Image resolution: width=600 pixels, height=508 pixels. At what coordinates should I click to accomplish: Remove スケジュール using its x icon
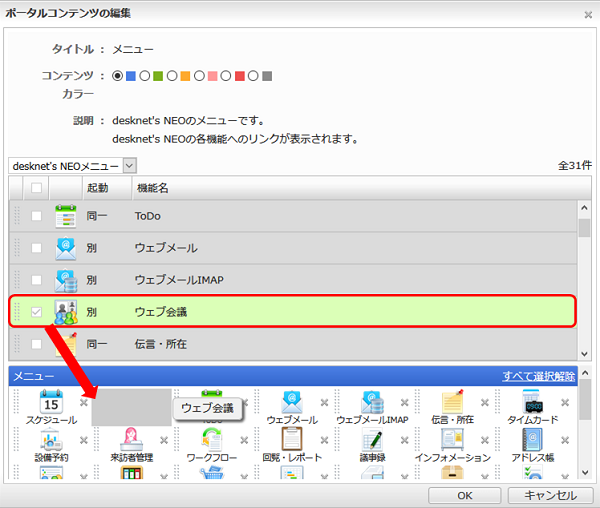point(84,402)
